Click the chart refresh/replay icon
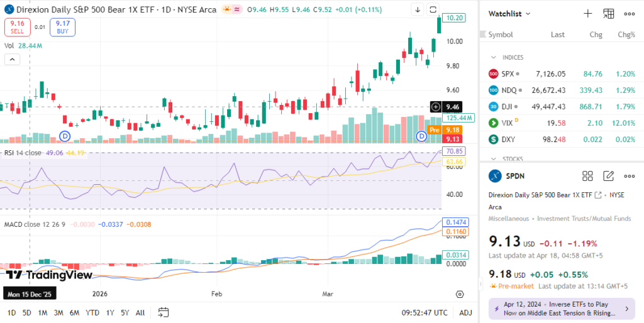 click(x=433, y=9)
